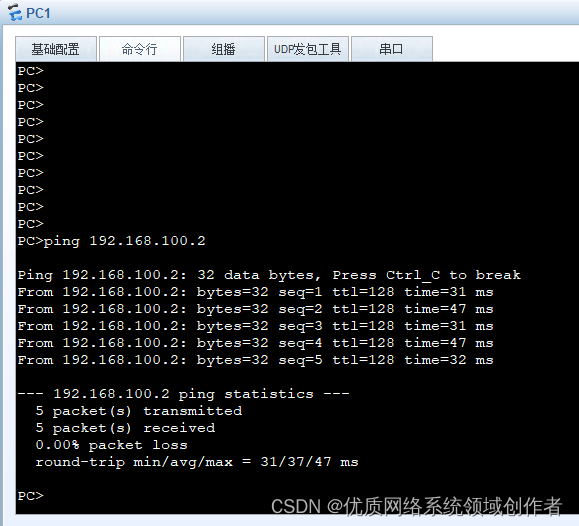Open the 组播 tab
The height and width of the screenshot is (526, 579).
click(224, 49)
